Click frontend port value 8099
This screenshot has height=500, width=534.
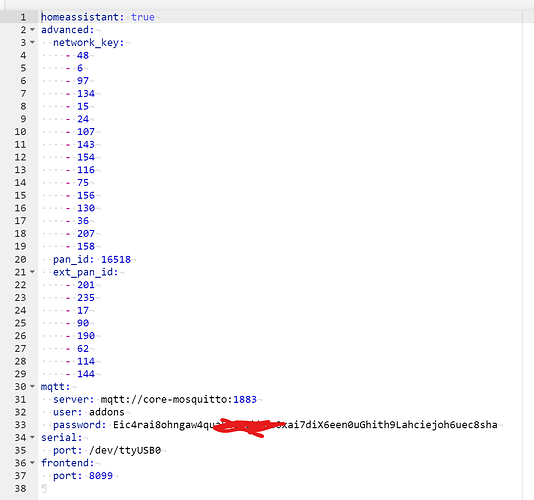100,475
